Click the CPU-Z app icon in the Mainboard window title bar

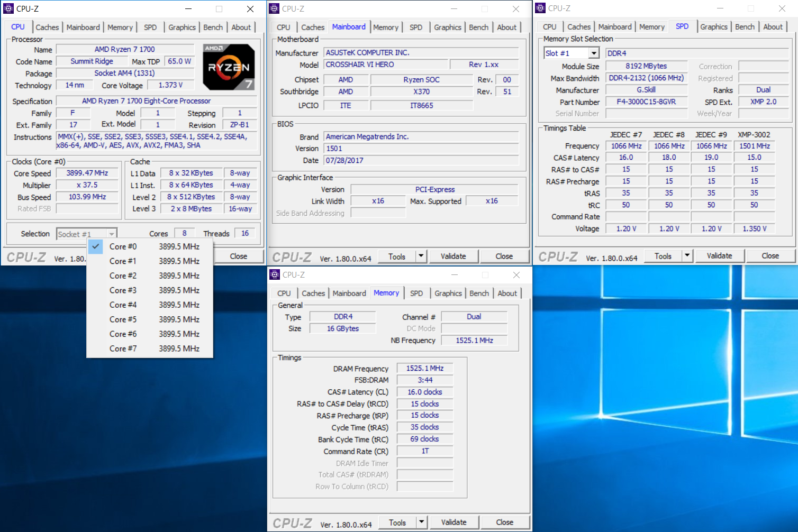pyautogui.click(x=274, y=8)
